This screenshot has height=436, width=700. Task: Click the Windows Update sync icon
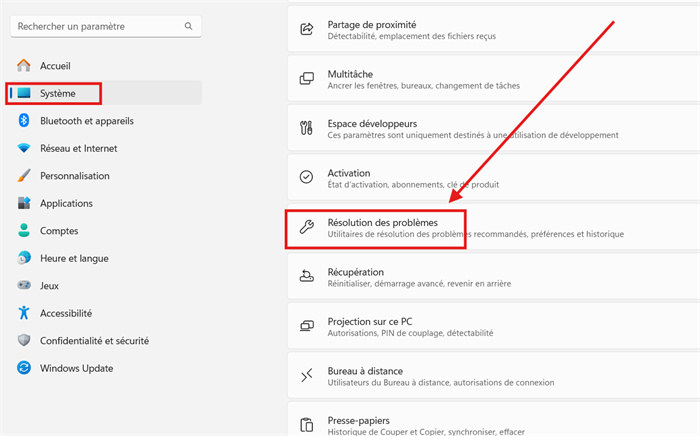pyautogui.click(x=24, y=368)
